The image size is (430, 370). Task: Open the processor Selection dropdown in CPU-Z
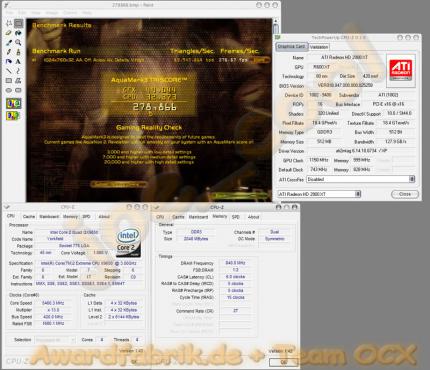(55, 340)
